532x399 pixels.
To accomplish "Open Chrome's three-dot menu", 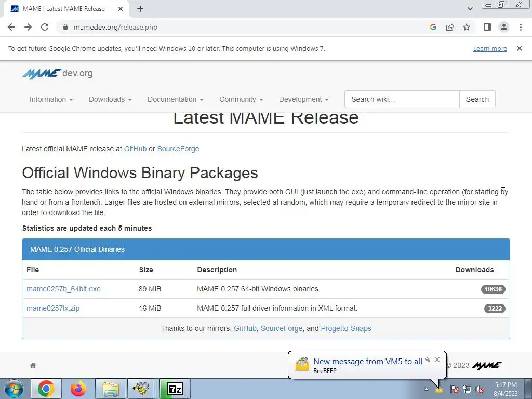I will pos(521,27).
